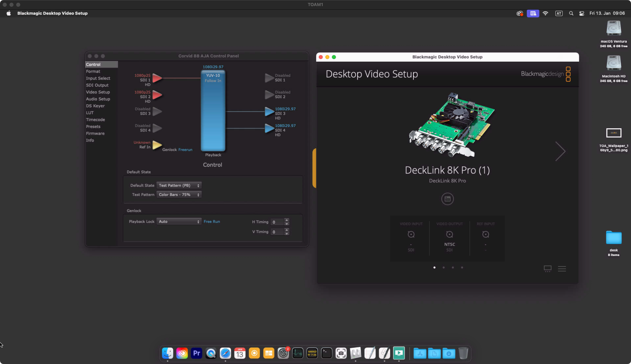Click the disabled SDI 1 output triangle

point(269,78)
